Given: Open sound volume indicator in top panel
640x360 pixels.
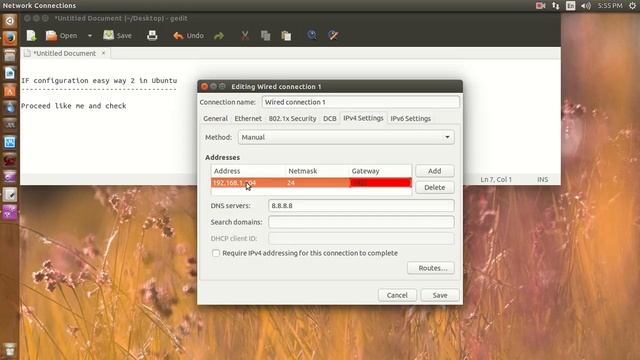Looking at the screenshot, I should click(586, 5).
